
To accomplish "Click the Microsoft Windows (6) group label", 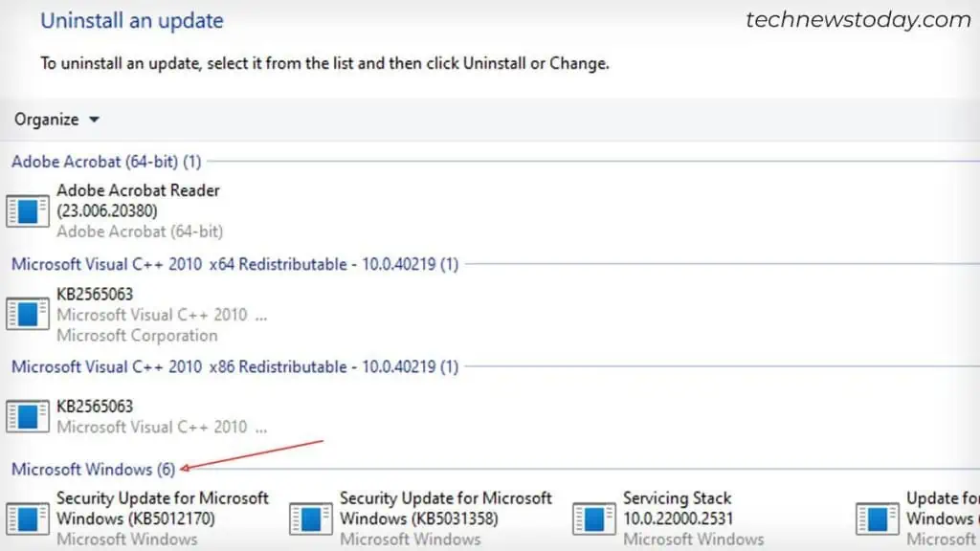I will pyautogui.click(x=90, y=470).
